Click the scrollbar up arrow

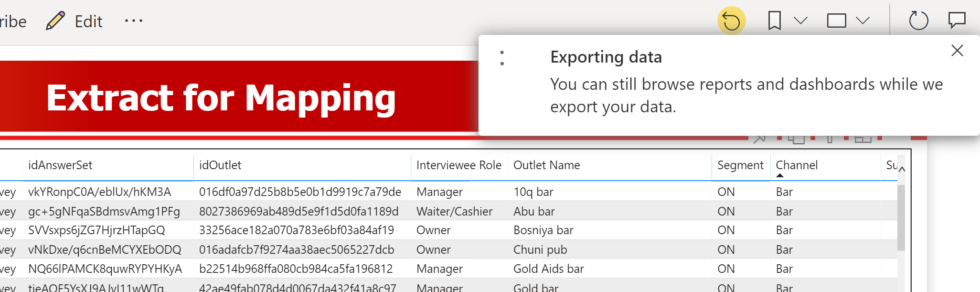point(902,169)
